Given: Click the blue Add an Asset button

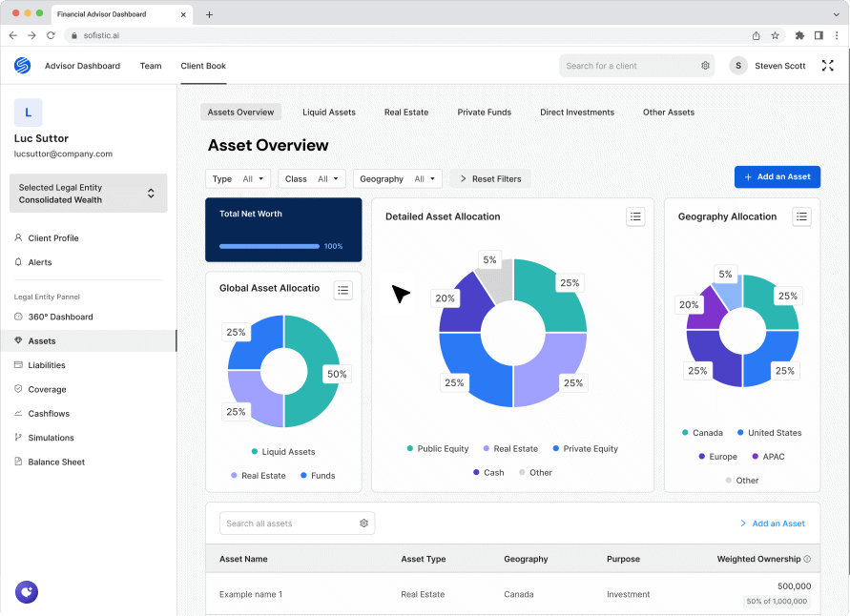Looking at the screenshot, I should (x=777, y=177).
